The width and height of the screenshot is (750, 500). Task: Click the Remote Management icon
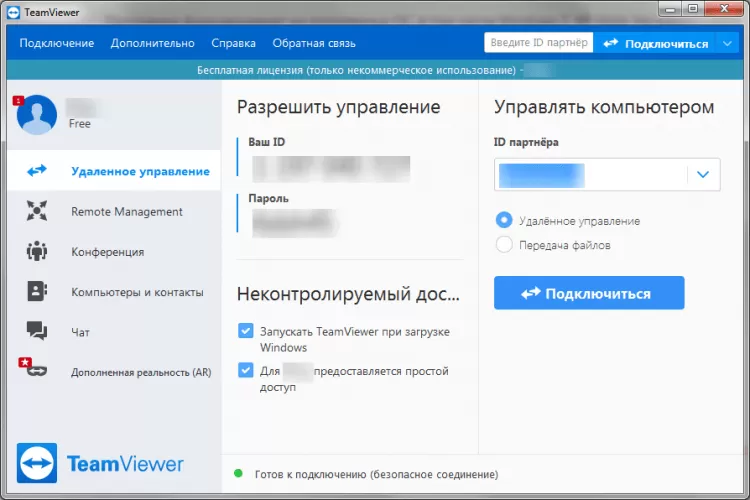[37, 211]
